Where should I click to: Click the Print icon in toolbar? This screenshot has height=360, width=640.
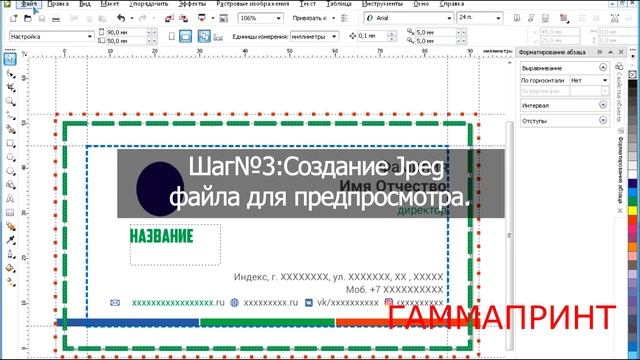point(56,18)
